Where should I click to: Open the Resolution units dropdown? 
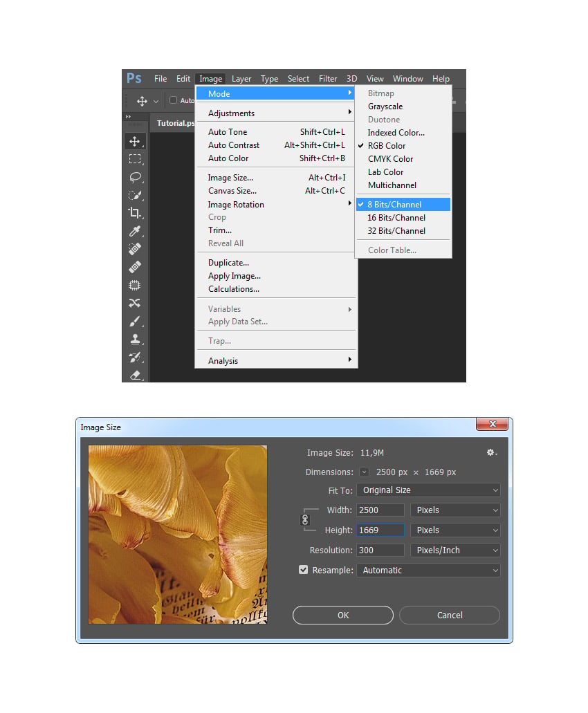pos(455,550)
